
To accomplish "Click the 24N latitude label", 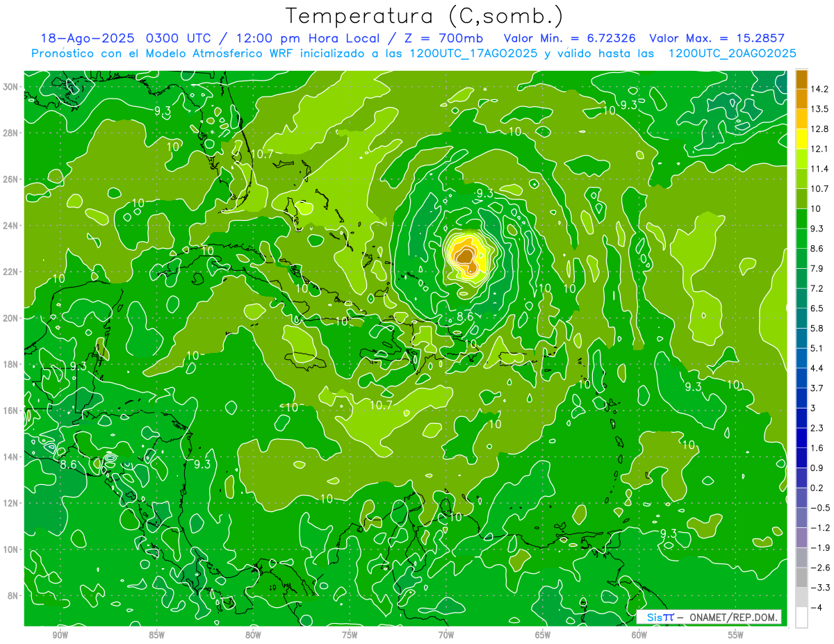I will [x=10, y=226].
